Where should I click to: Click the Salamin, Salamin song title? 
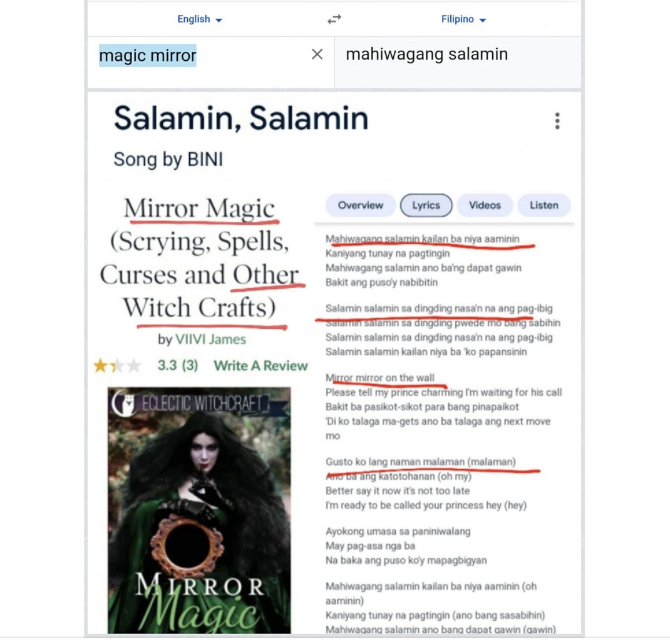click(x=241, y=118)
